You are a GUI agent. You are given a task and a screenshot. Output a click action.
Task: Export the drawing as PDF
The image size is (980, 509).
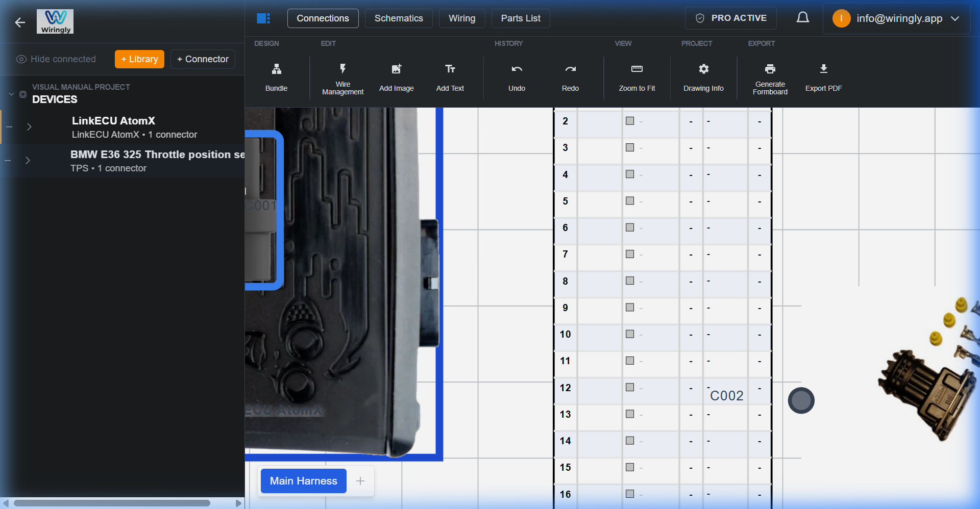(823, 78)
